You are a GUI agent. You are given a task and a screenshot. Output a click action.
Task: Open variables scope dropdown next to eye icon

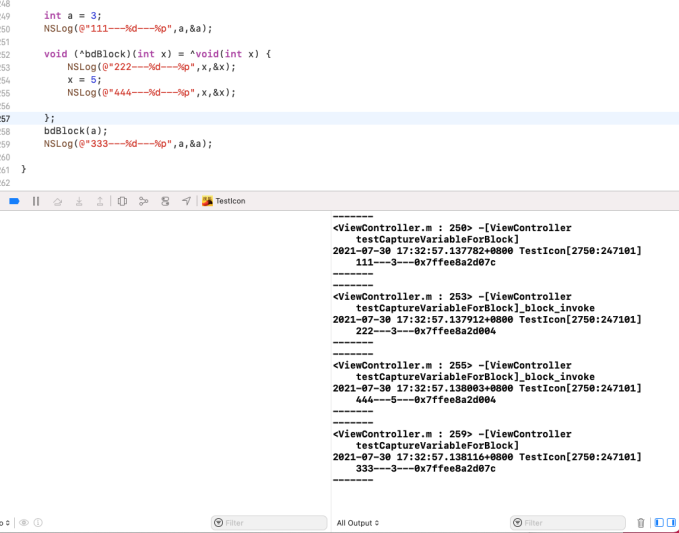click(x=5, y=523)
